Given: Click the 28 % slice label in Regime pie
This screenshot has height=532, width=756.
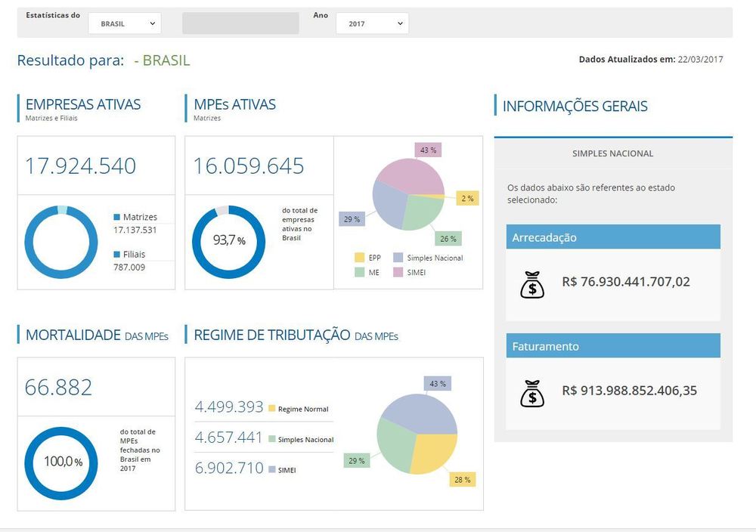Looking at the screenshot, I should pos(463,480).
